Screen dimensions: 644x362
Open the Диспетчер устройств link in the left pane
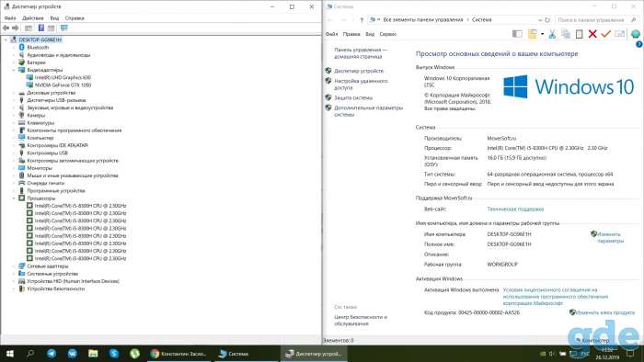tap(359, 71)
